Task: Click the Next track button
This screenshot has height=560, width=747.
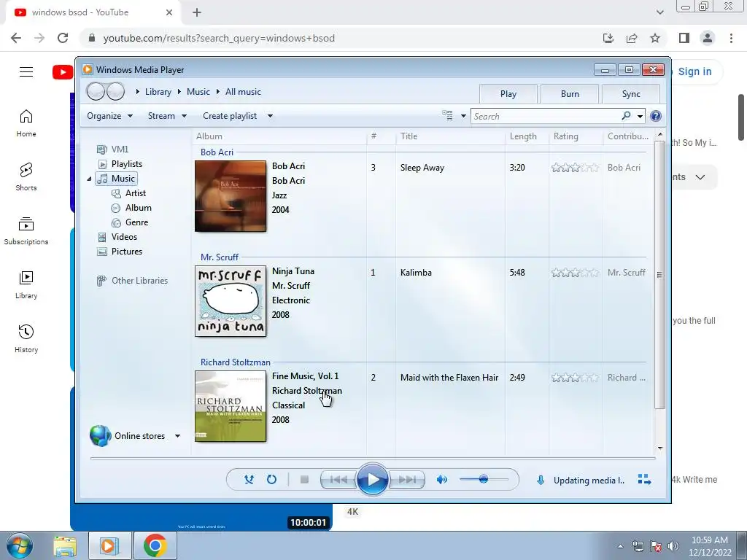Action: pyautogui.click(x=406, y=480)
